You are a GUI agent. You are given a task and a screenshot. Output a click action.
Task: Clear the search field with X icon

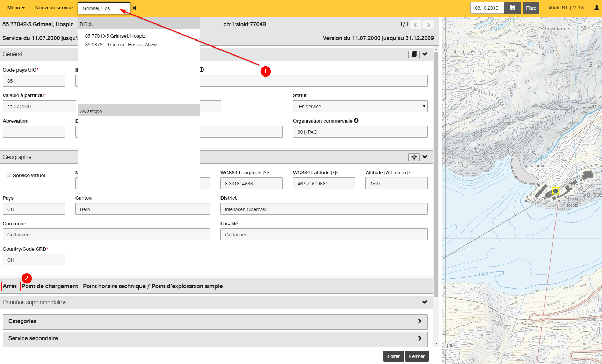[x=134, y=8]
